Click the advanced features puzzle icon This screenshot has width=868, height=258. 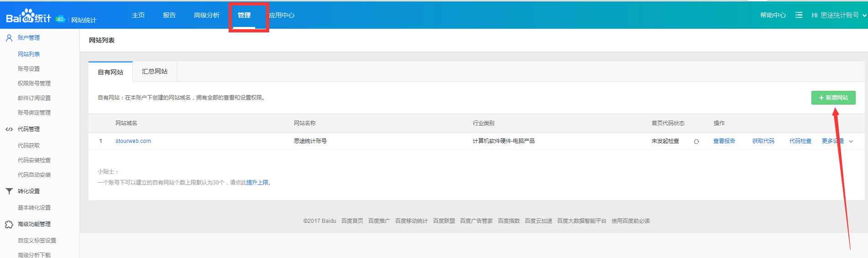click(x=9, y=224)
